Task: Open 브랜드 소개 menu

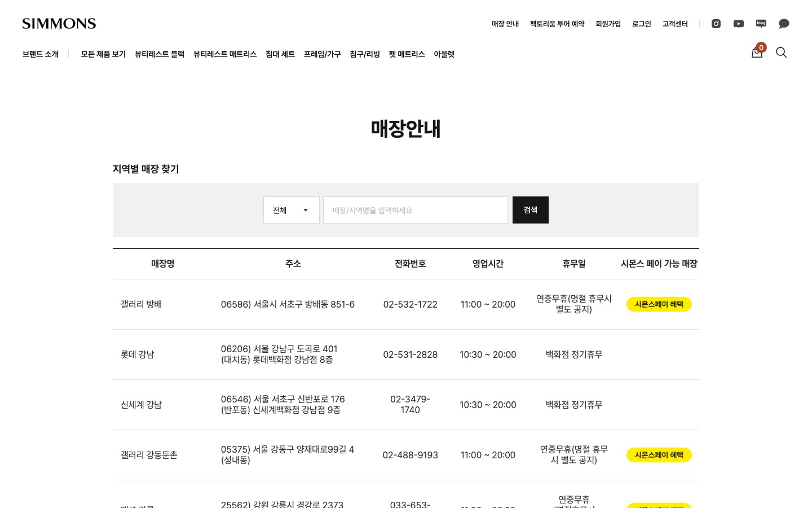Action: [41, 54]
